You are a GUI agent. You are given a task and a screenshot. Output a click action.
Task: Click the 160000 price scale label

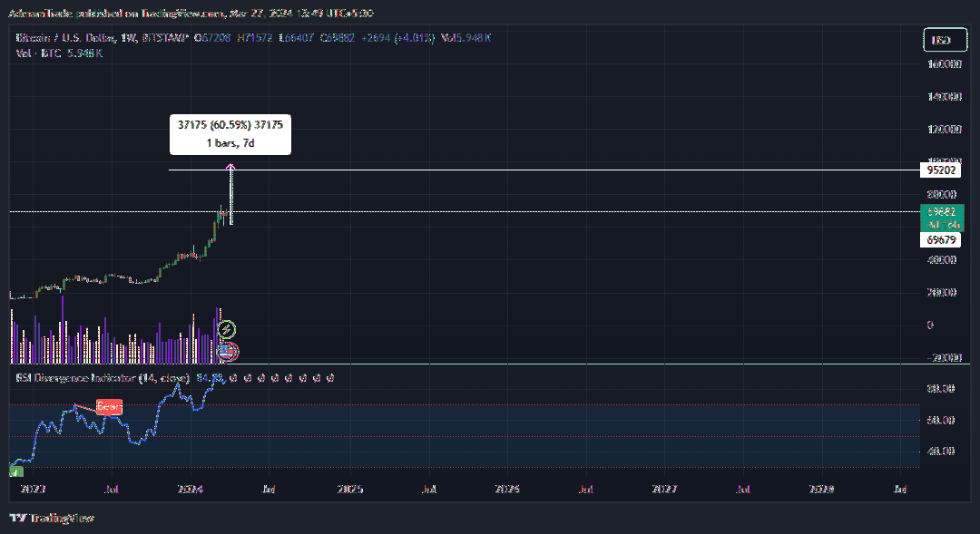point(945,64)
